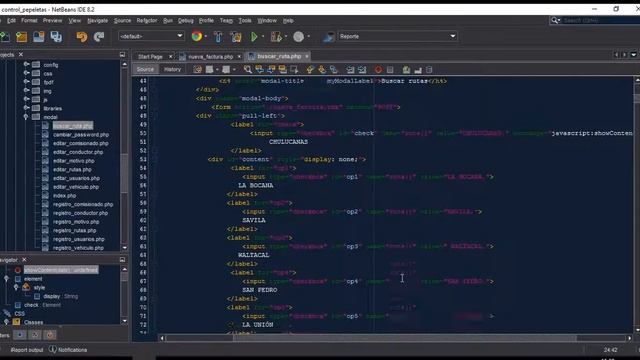Click the Chrome browser selector icon
This screenshot has width=640, height=360.
pyautogui.click(x=197, y=36)
